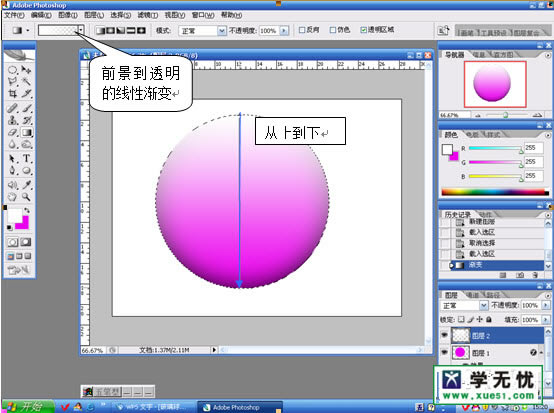Hide layer 图层 2 with its eye icon
The height and width of the screenshot is (413, 554).
pos(444,335)
